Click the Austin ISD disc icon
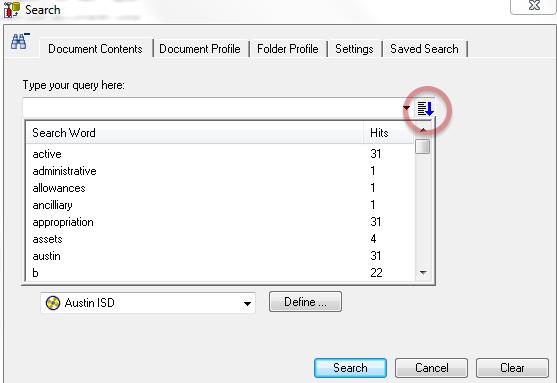Image resolution: width=557 pixels, height=383 pixels. [x=53, y=303]
